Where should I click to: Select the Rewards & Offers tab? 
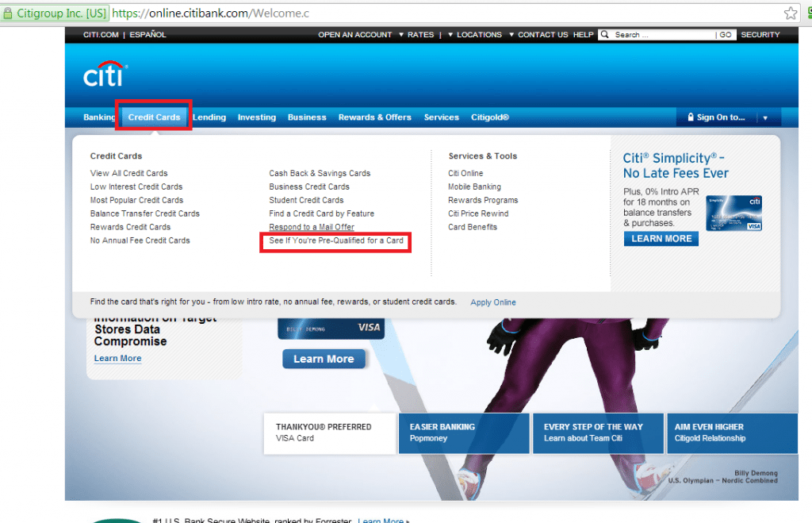[374, 117]
